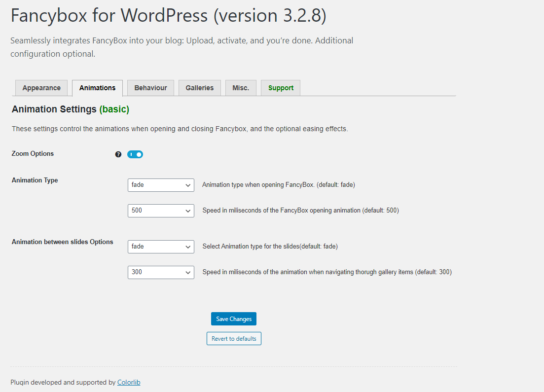Open the opening speed 500 dropdown

point(161,211)
